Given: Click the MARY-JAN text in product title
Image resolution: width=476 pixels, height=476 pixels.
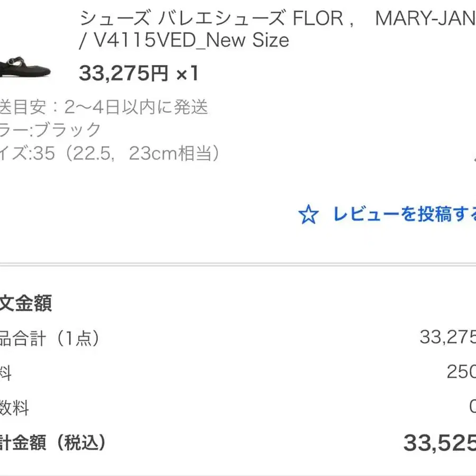Looking at the screenshot, I should [426, 18].
